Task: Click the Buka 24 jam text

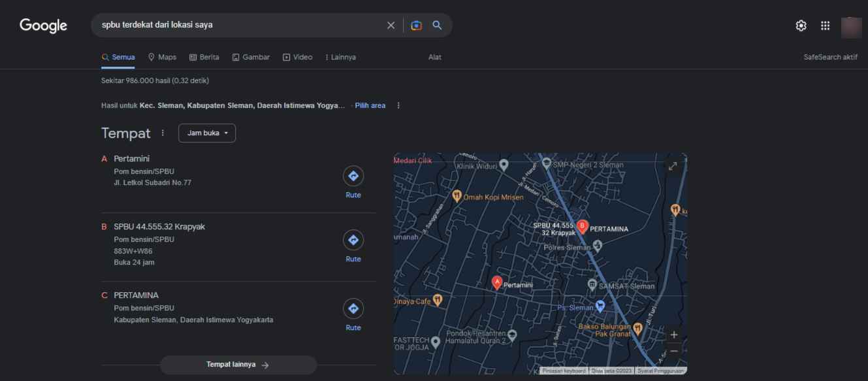Action: (135, 263)
